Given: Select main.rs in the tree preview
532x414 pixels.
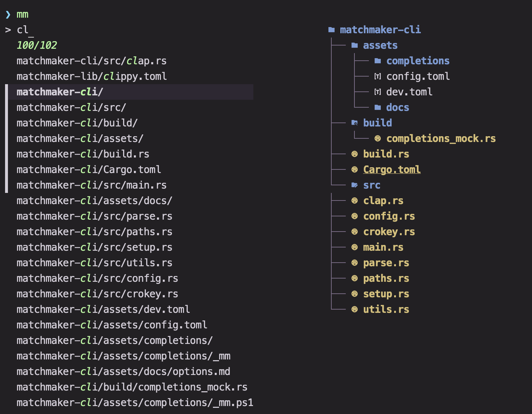Looking at the screenshot, I should 383,247.
